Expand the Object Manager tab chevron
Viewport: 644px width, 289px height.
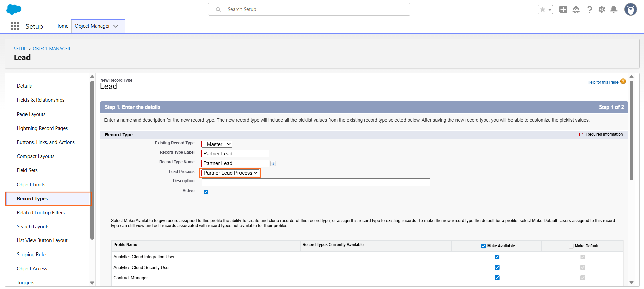click(x=116, y=26)
